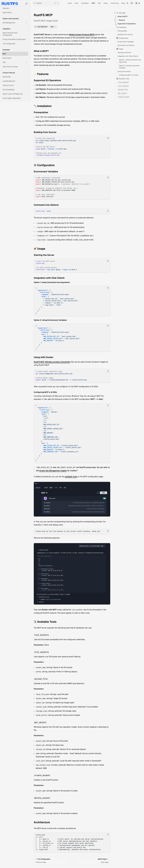
Task: Copy the Start the MCP server code block
Action: [x=108, y=261]
